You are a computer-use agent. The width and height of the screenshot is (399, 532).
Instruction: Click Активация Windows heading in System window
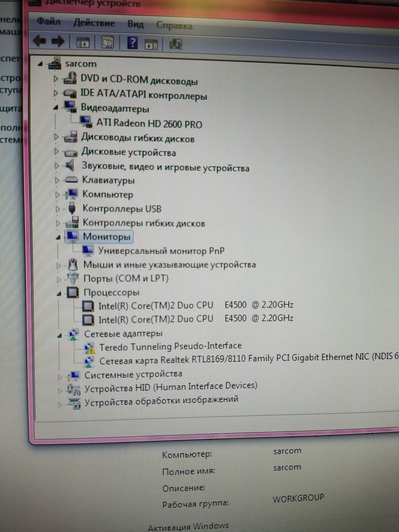tap(188, 526)
